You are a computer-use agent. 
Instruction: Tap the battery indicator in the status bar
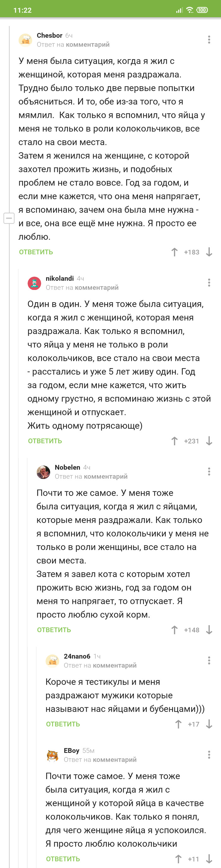pos(202,10)
